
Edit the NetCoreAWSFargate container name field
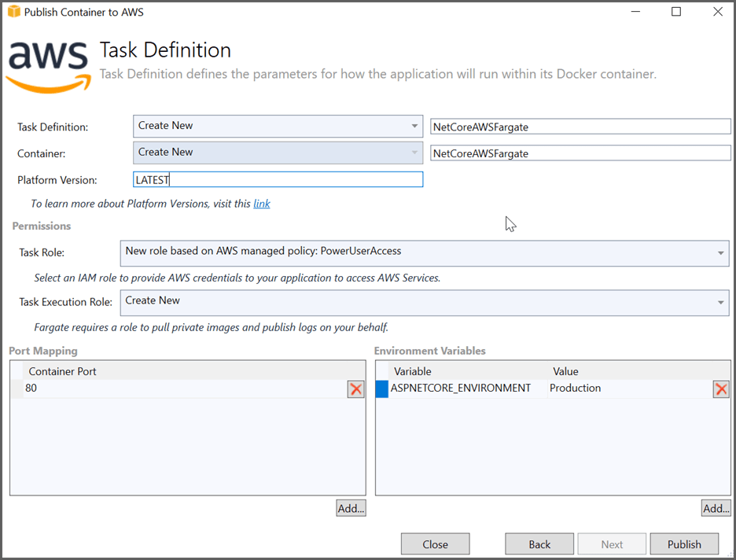click(580, 153)
